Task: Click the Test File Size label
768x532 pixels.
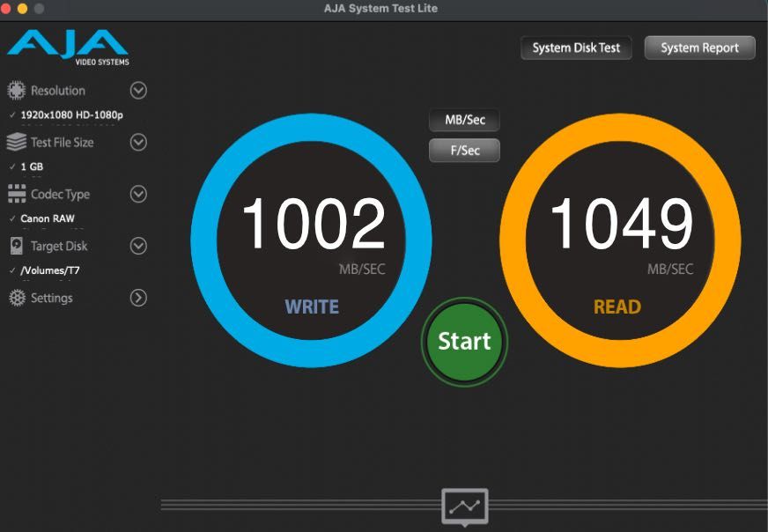Action: coord(63,143)
